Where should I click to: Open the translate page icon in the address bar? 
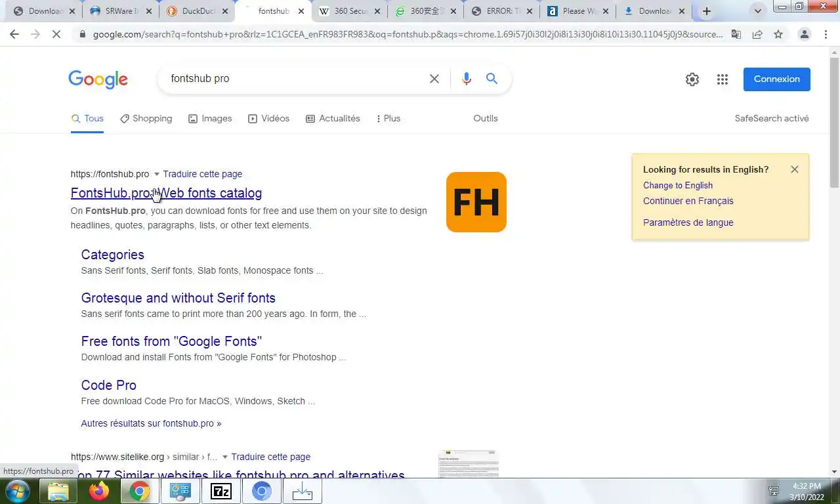tap(736, 34)
